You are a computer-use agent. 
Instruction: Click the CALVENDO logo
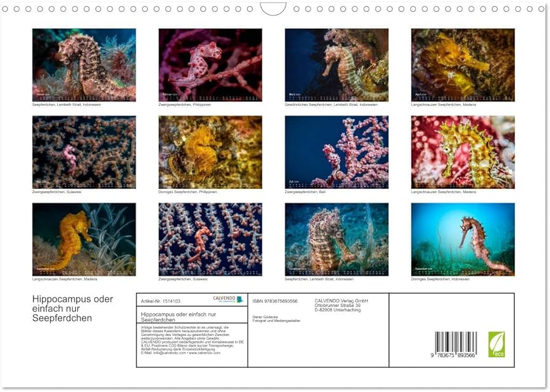pyautogui.click(x=228, y=299)
